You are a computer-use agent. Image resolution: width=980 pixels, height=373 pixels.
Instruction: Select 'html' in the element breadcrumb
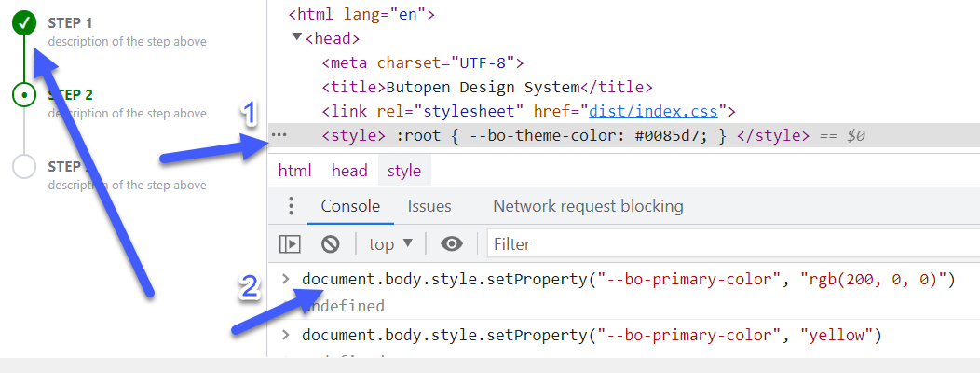click(x=295, y=171)
